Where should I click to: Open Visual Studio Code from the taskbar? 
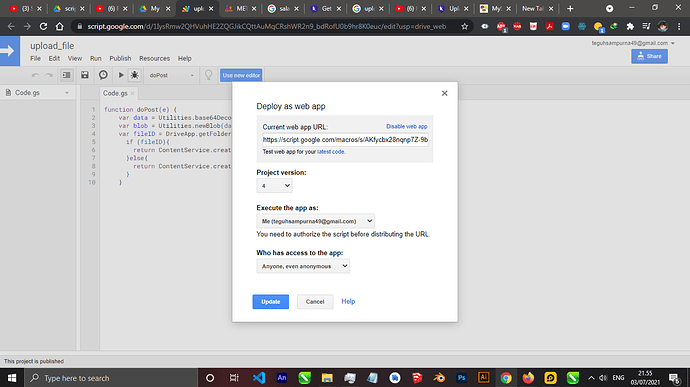tap(259, 378)
